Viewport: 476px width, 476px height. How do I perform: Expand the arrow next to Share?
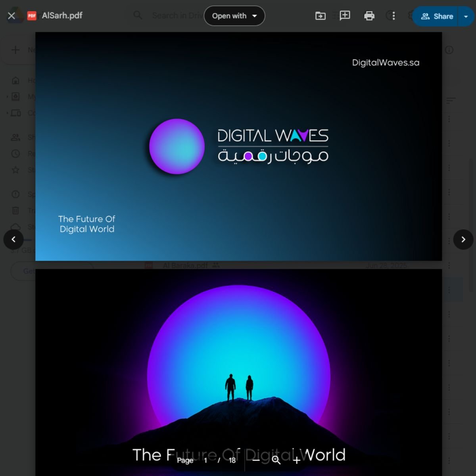pyautogui.click(x=466, y=16)
